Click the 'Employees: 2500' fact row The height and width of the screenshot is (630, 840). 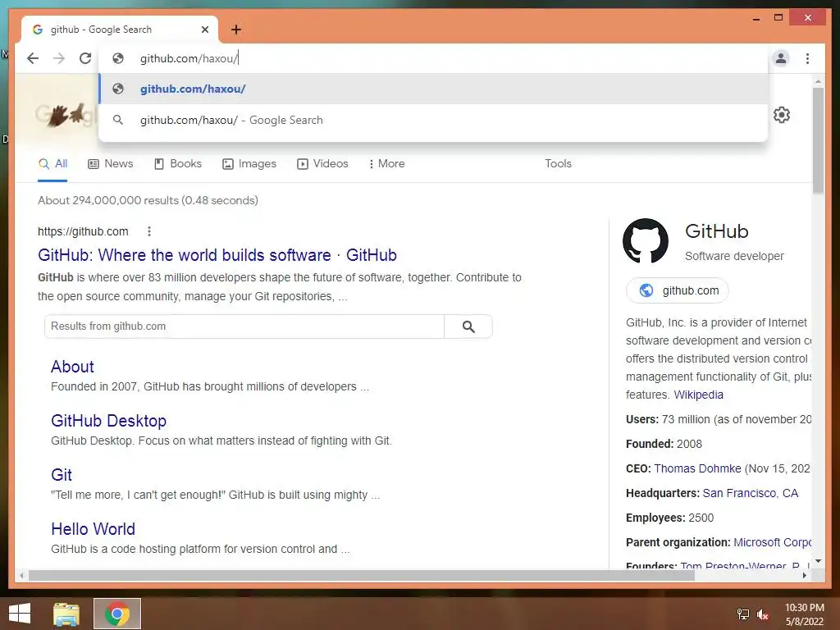click(669, 518)
